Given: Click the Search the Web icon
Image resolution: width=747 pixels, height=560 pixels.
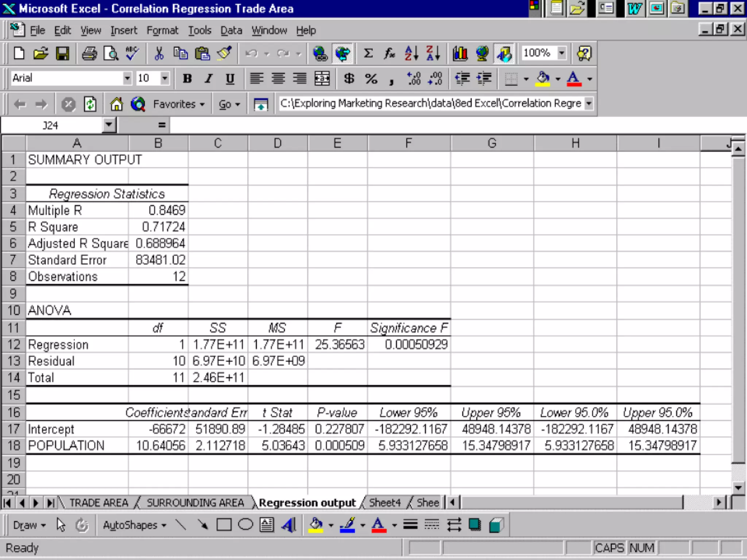Looking at the screenshot, I should click(x=138, y=104).
